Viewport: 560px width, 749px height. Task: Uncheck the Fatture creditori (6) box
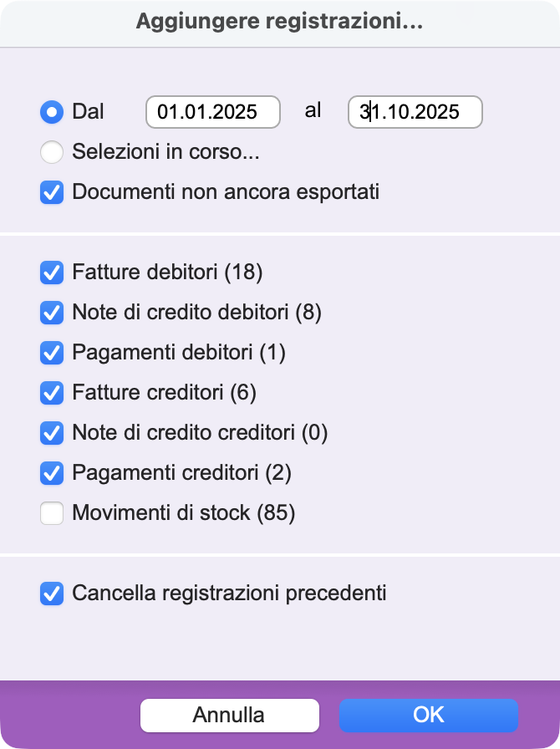52,393
